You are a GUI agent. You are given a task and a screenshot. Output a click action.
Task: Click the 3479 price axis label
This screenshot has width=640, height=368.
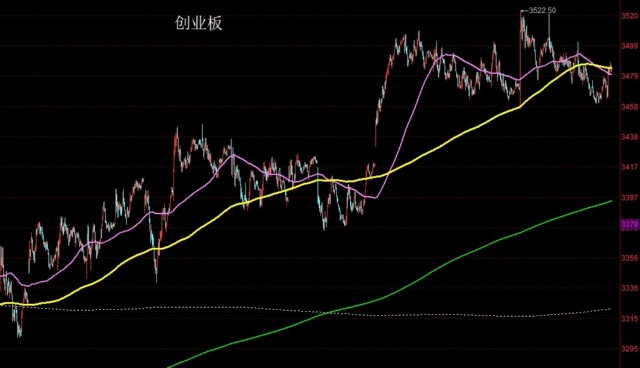pyautogui.click(x=629, y=76)
